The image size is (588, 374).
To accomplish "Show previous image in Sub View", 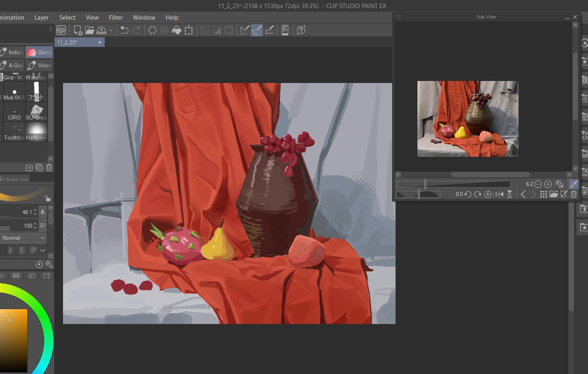I will 523,194.
